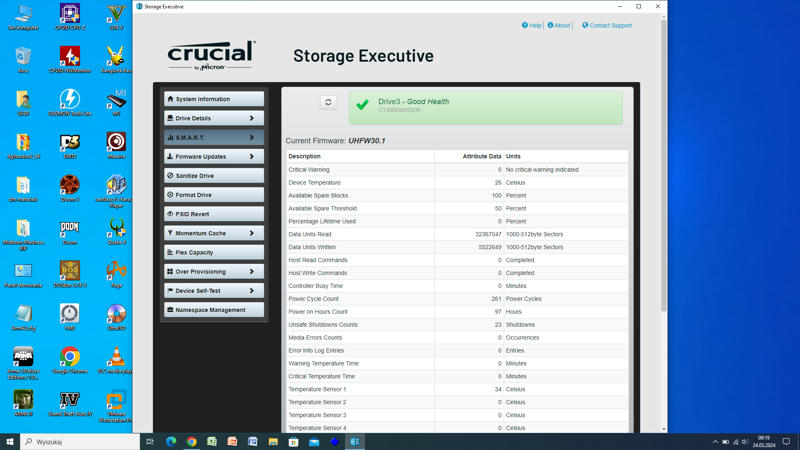This screenshot has height=450, width=800.
Task: Open Microsoft Edge from taskbar
Action: point(171,442)
